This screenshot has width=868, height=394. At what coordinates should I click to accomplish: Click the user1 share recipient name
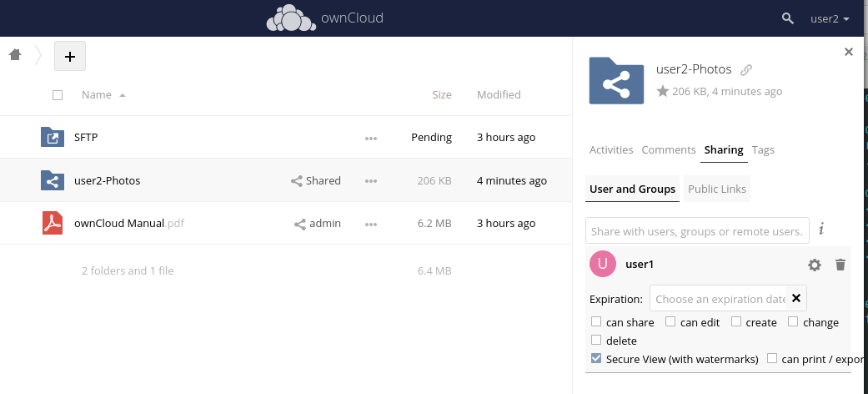pos(640,265)
